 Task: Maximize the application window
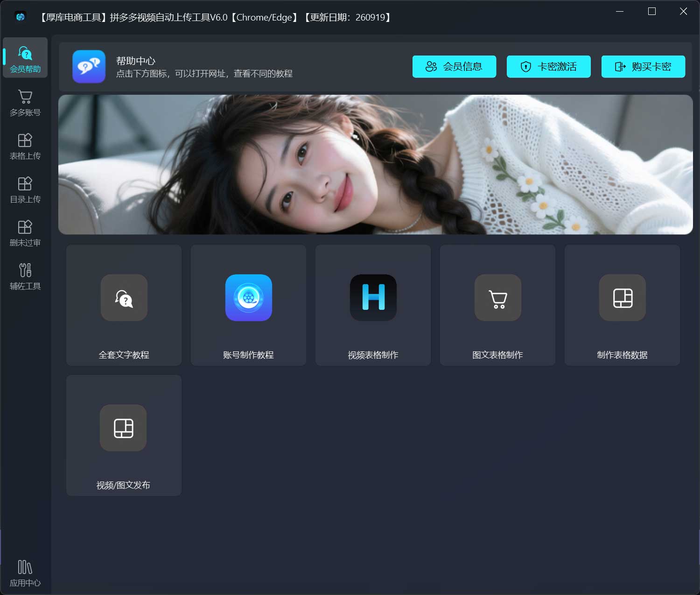click(652, 11)
